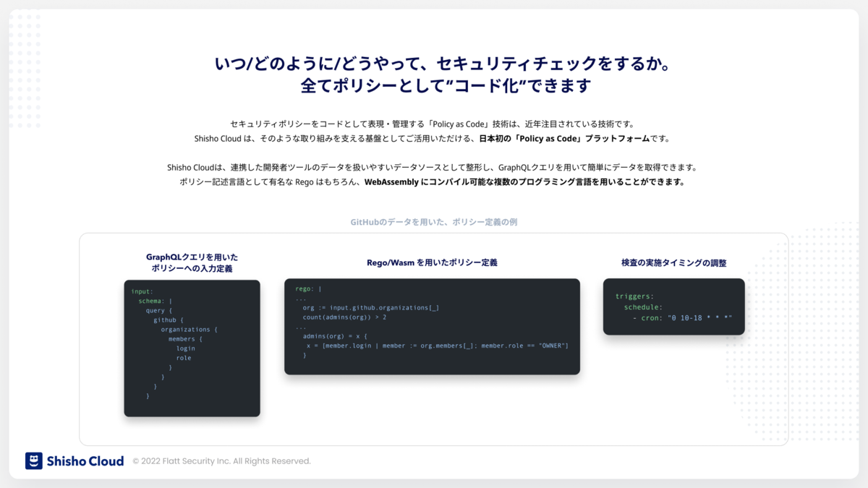Click the heading 検査の実施タイミングの調整
This screenshot has height=488, width=868.
coord(674,262)
